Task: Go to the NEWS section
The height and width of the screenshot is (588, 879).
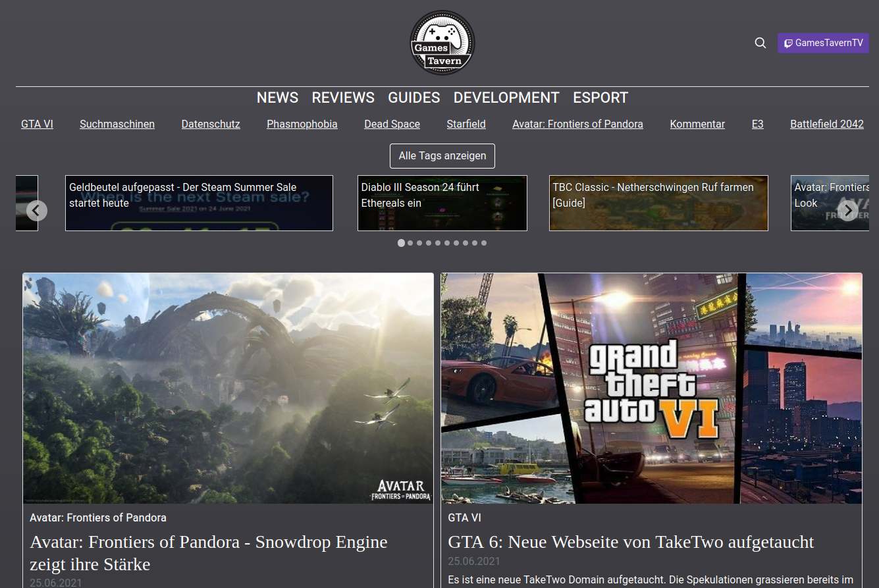Action: tap(277, 97)
